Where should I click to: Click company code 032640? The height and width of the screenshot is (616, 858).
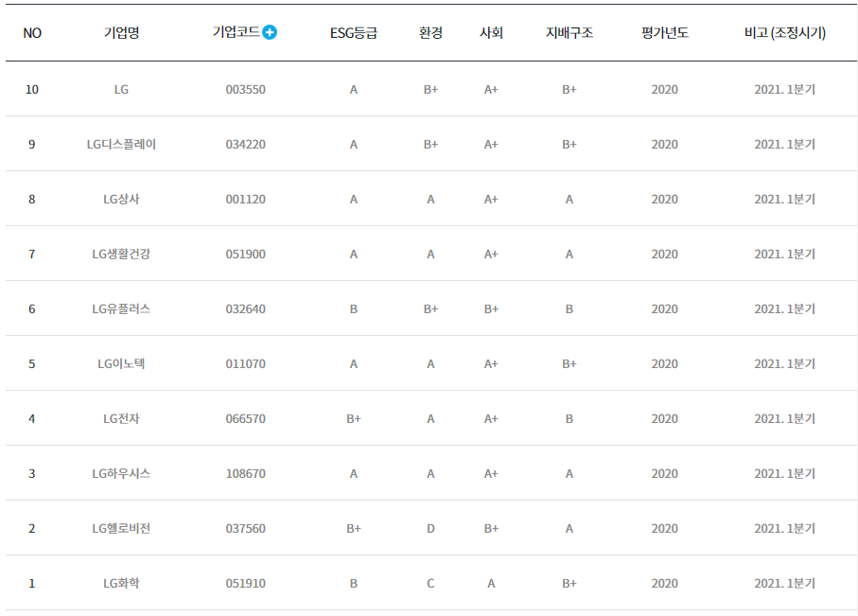246,308
